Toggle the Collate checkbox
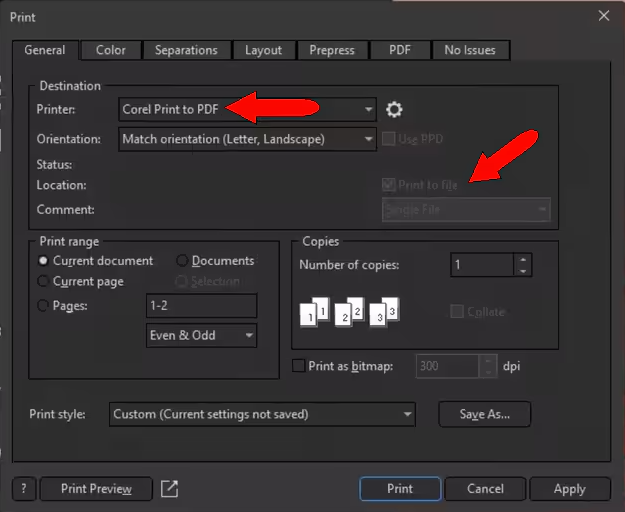Viewport: 625px width, 512px height. click(457, 311)
